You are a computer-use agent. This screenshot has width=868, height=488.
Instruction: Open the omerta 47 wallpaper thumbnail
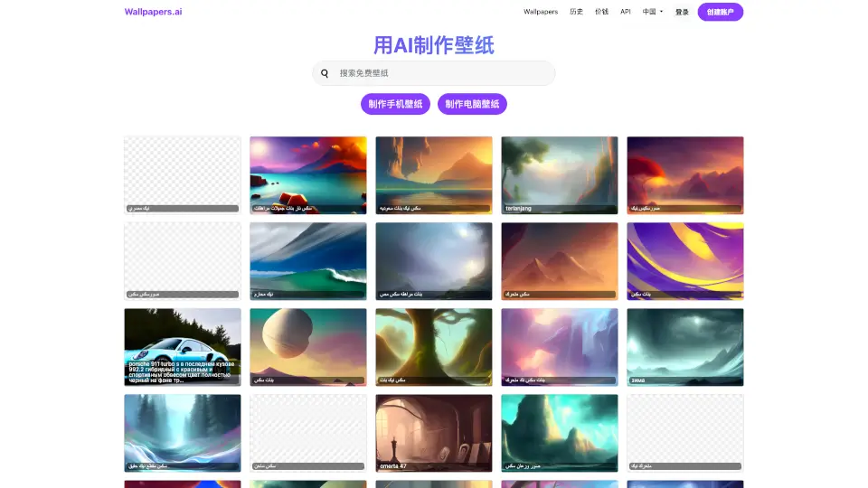click(434, 433)
